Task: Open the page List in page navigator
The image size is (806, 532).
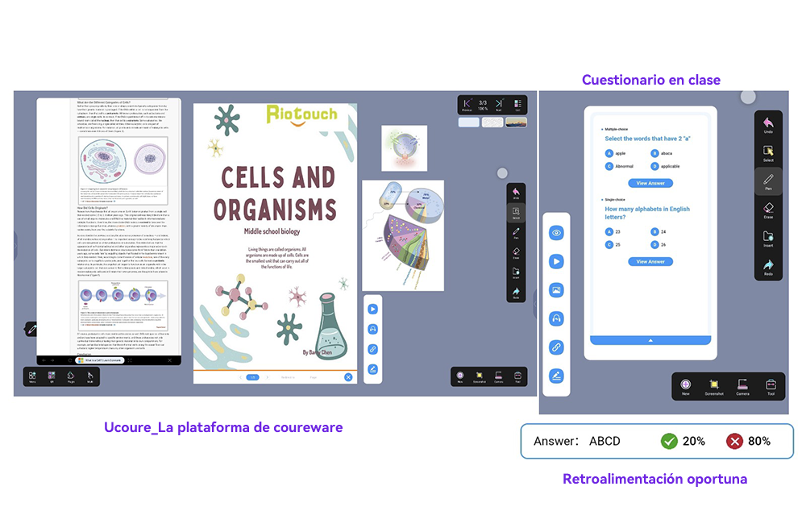Action: point(517,105)
